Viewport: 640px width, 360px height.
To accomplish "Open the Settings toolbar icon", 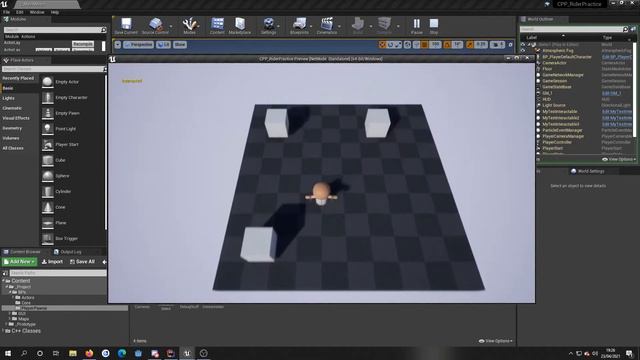I will click(x=269, y=26).
